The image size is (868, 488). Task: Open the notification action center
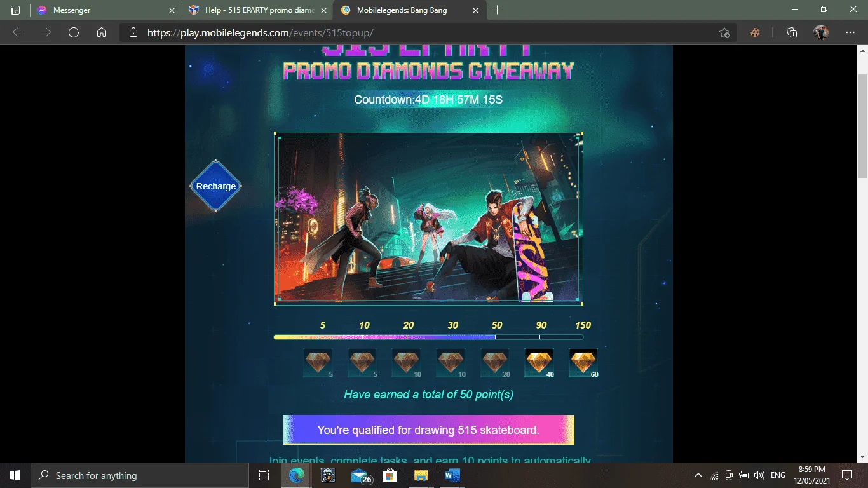[x=846, y=475]
